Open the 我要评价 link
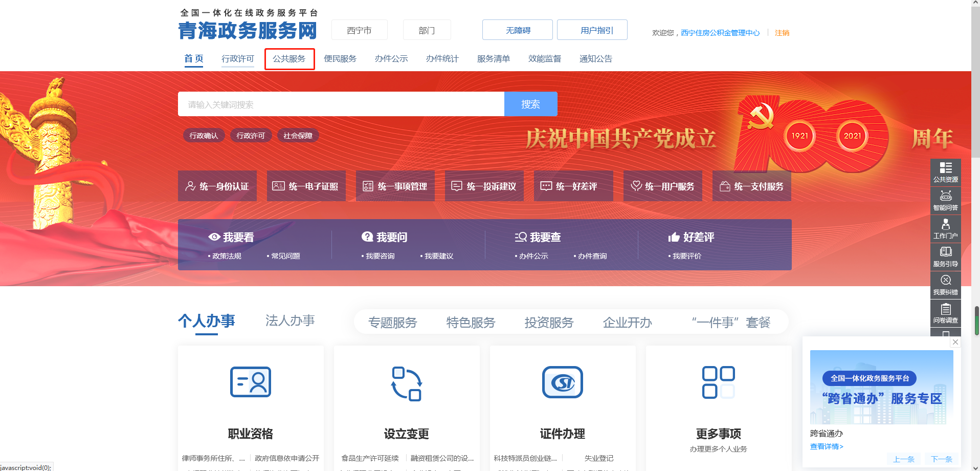Viewport: 980px width, 471px height. [x=687, y=256]
